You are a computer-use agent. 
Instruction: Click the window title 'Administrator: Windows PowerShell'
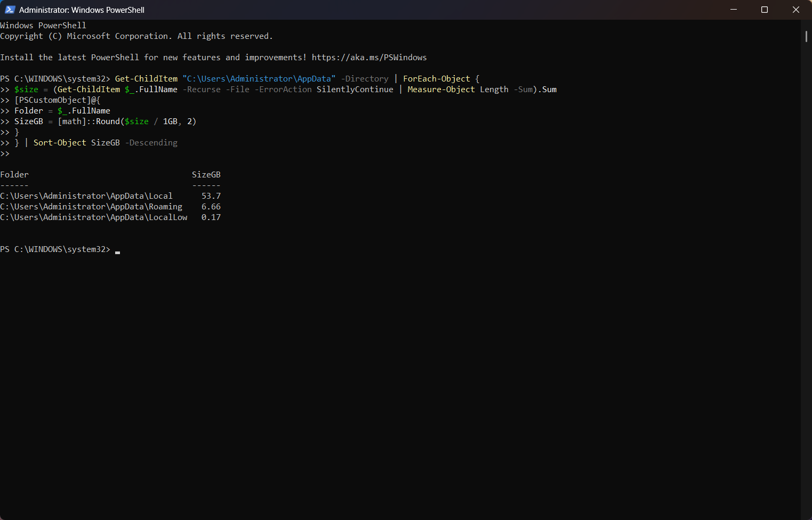pyautogui.click(x=82, y=10)
